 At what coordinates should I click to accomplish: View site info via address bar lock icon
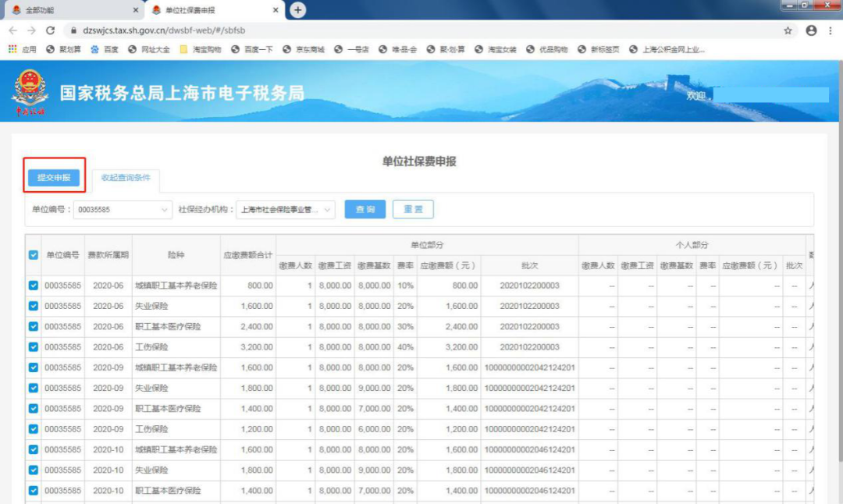[x=73, y=30]
